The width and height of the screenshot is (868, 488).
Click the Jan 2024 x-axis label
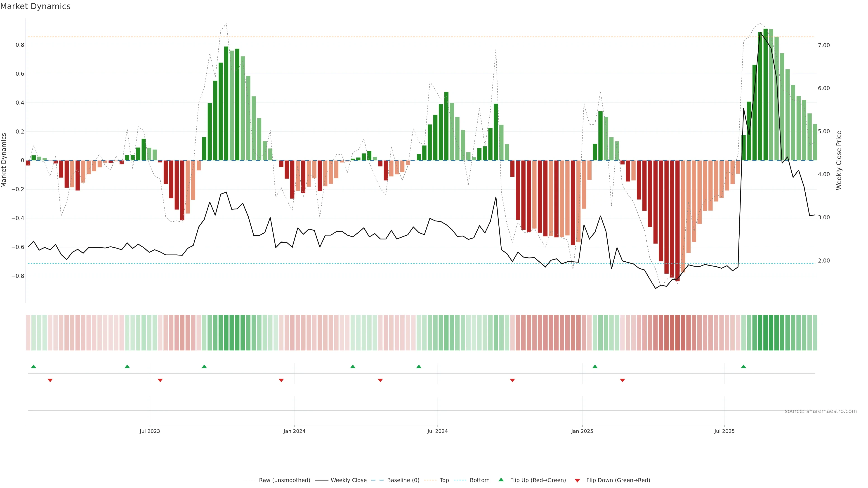pos(294,431)
